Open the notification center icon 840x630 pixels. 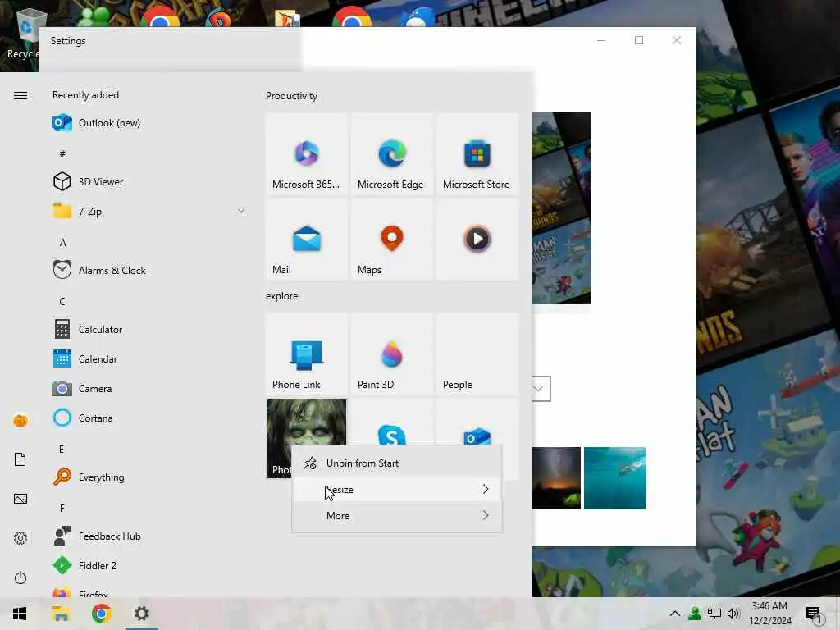(x=814, y=614)
